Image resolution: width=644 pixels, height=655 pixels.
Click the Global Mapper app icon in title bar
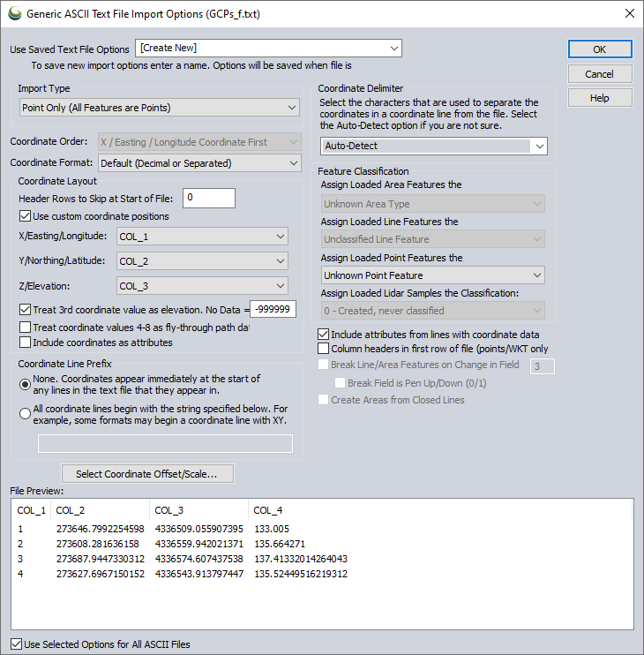click(x=15, y=13)
